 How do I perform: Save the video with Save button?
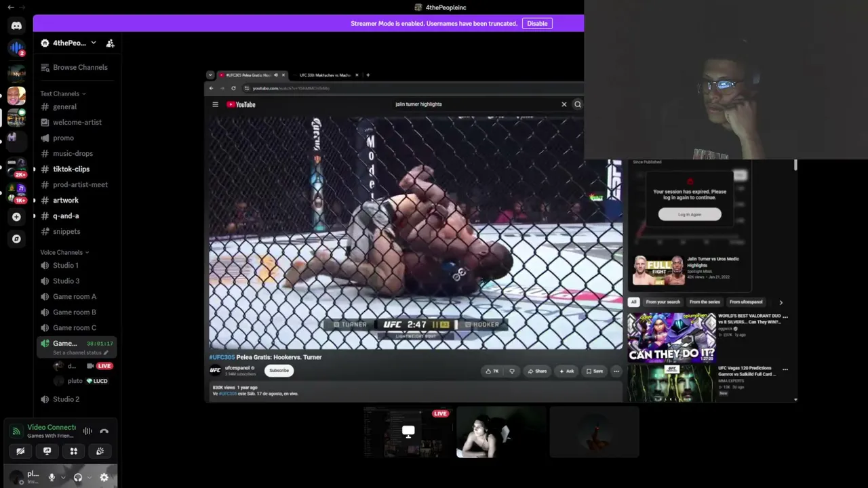594,371
